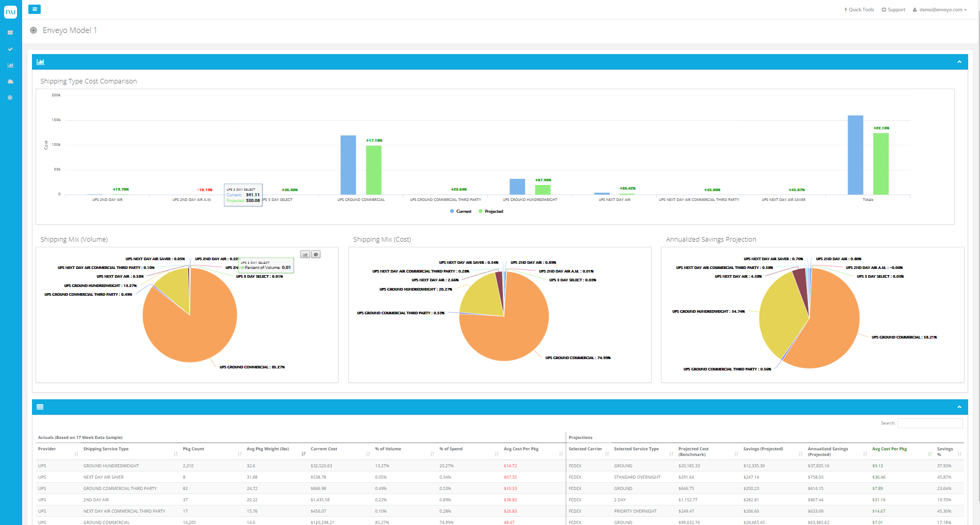
Task: Collapse the data table panel
Action: click(959, 407)
